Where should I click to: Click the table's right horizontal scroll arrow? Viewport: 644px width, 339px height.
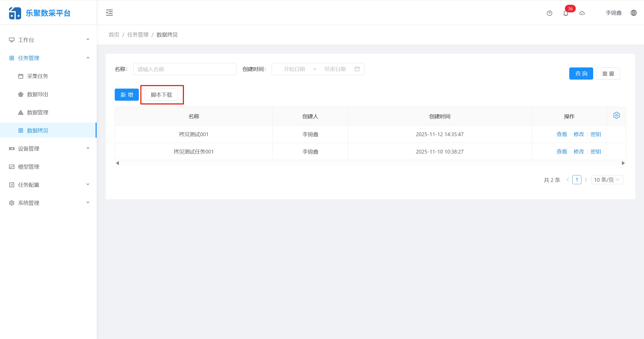point(623,163)
